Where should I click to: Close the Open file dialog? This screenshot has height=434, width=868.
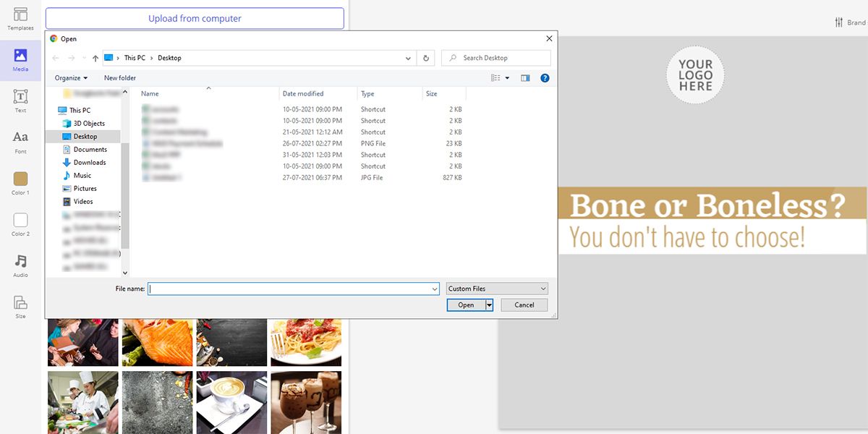click(549, 39)
